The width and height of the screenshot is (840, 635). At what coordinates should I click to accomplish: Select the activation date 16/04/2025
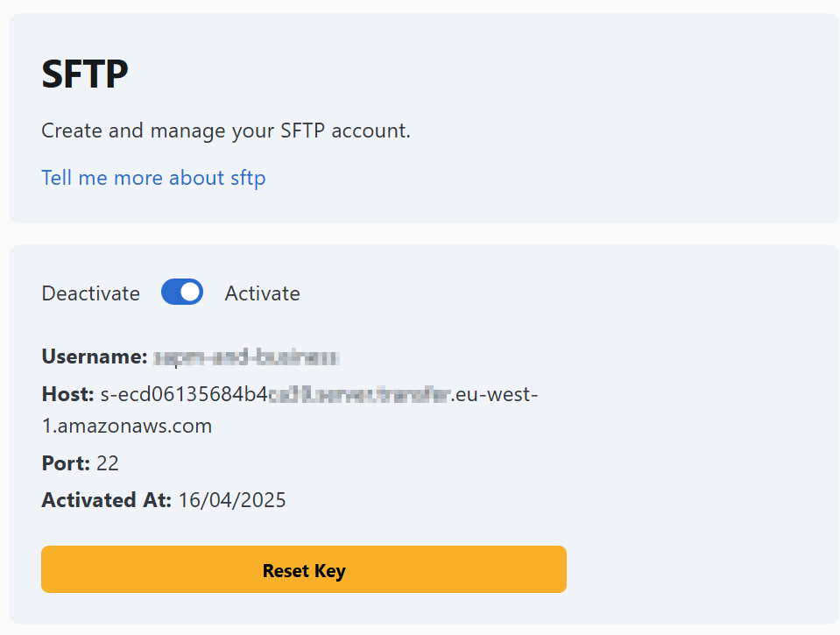(232, 500)
